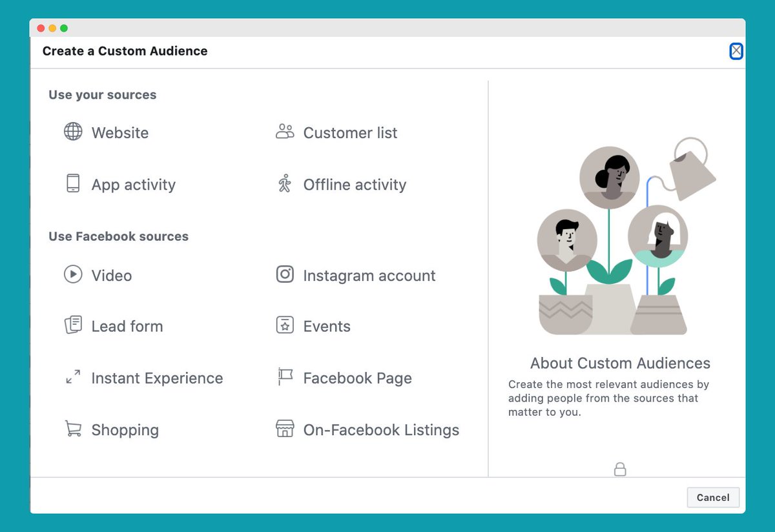Close the Create a Custom Audience dialog
The height and width of the screenshot is (532, 775).
click(x=736, y=51)
